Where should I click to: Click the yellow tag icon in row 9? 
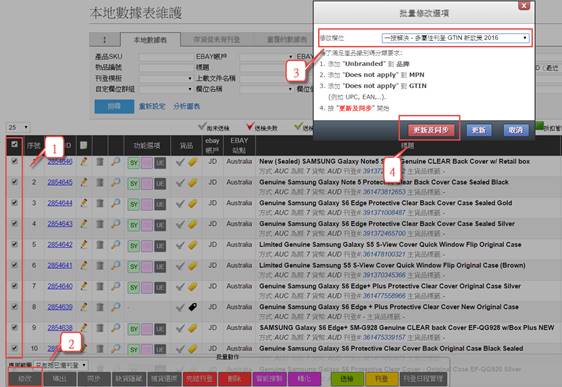point(192,328)
